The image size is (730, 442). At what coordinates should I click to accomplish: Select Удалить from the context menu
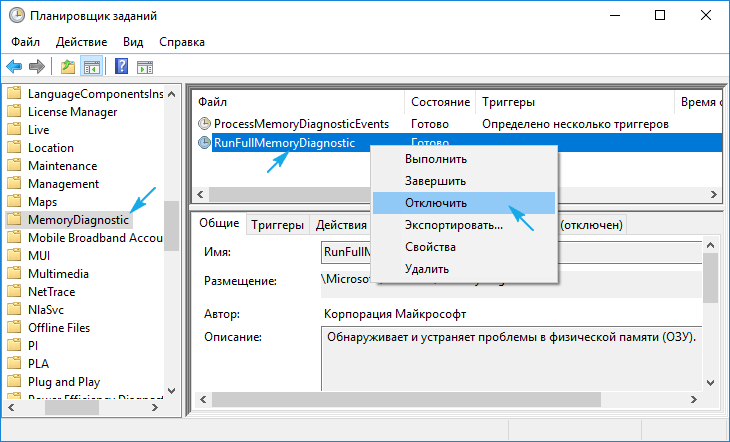tap(427, 269)
